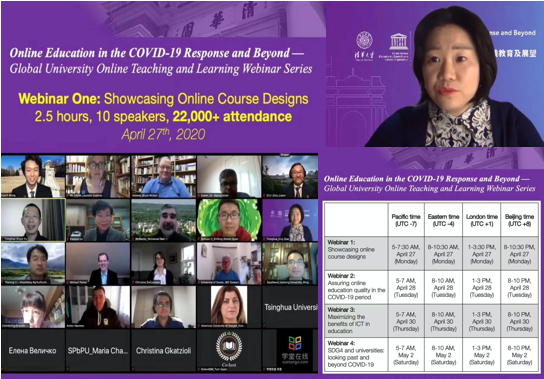Screen dimensions: 544x379
Task: Click muted mic icon on Tsinghua Universi tile
Action: (264, 326)
